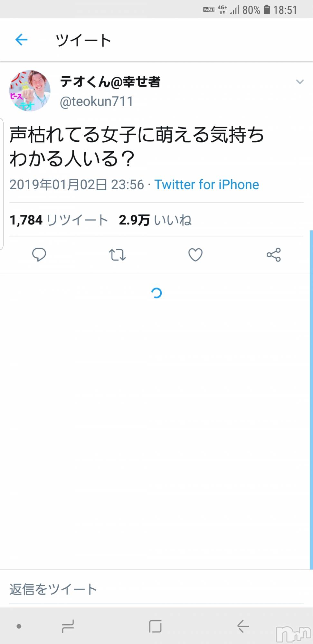Image resolution: width=313 pixels, height=644 pixels.
Task: Tap the share icon
Action: pos(274,255)
